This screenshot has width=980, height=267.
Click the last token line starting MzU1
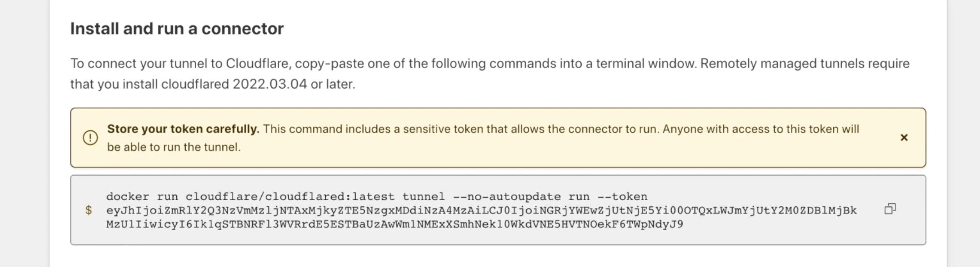[394, 224]
